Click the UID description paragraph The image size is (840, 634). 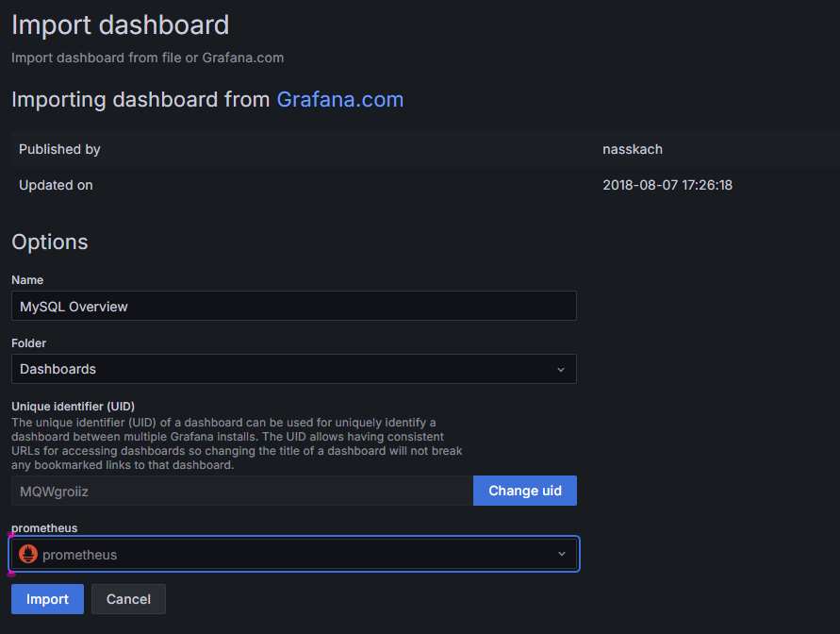pos(237,443)
